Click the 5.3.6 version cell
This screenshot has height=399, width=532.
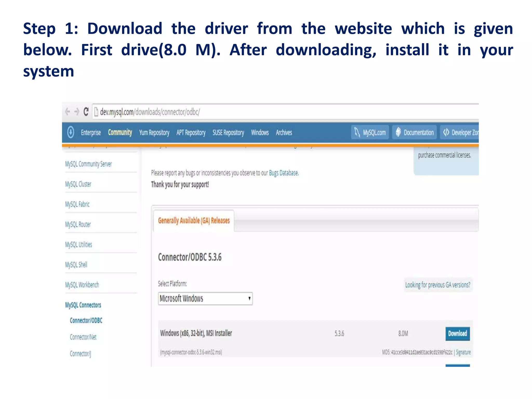click(339, 333)
